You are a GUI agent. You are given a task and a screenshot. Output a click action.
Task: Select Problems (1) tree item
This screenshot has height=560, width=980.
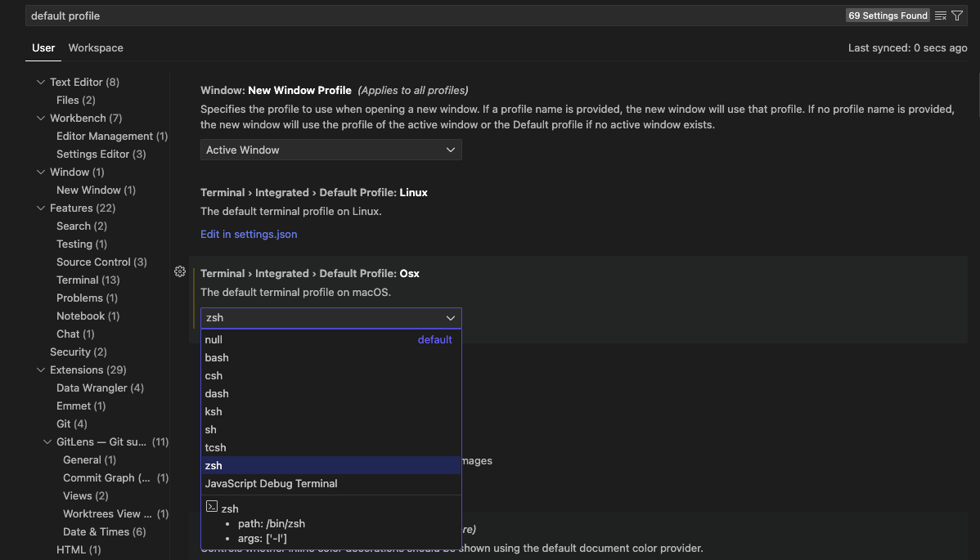[x=87, y=298]
